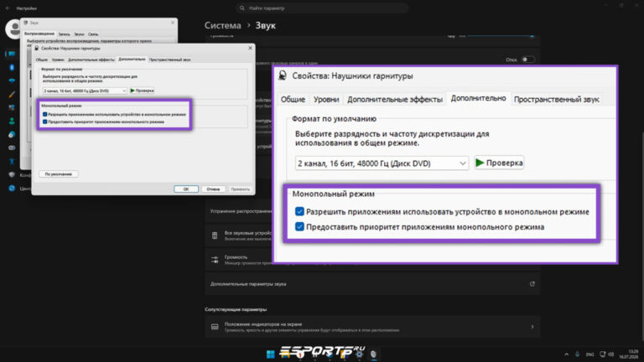Open Network section via Wi-Fi sidebar icon
The width and height of the screenshot is (644, 362).
coord(12,80)
